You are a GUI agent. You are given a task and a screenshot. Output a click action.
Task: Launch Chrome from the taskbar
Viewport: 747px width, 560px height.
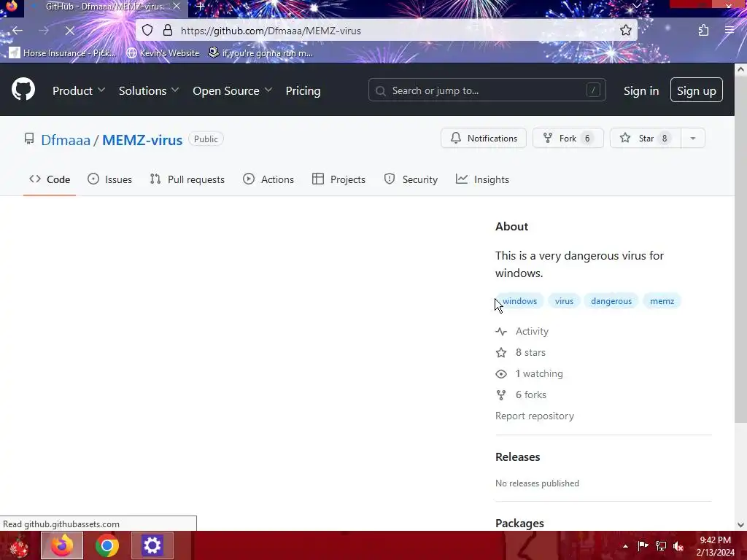[x=107, y=545]
